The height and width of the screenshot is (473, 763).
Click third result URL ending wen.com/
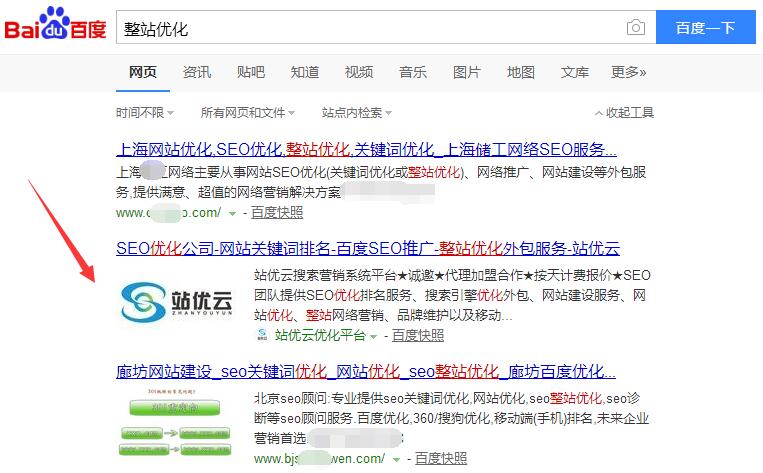[319, 458]
